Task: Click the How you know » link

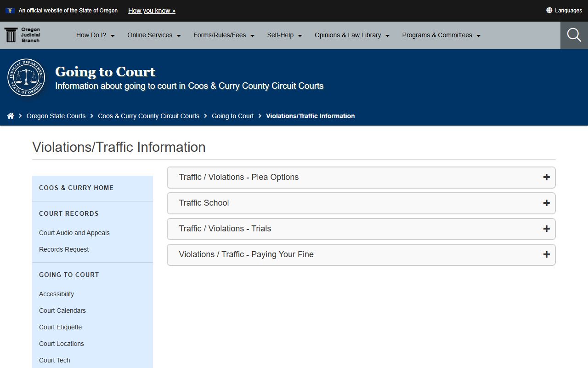Action: tap(152, 11)
